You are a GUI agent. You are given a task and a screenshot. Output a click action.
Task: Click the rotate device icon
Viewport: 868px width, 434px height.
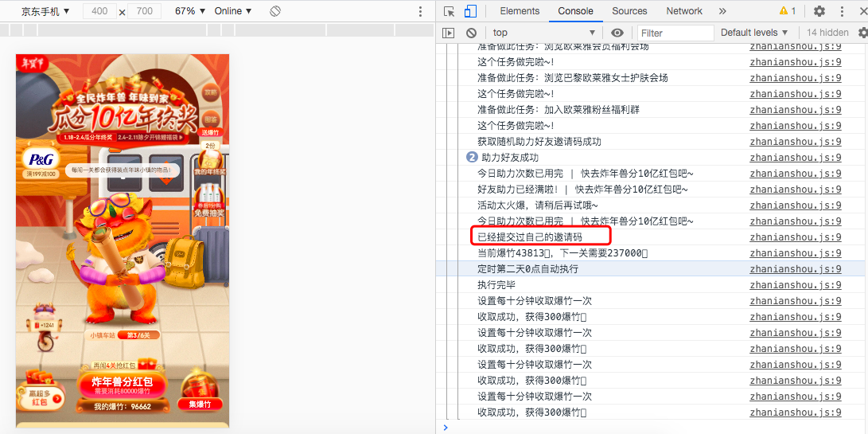pos(276,11)
